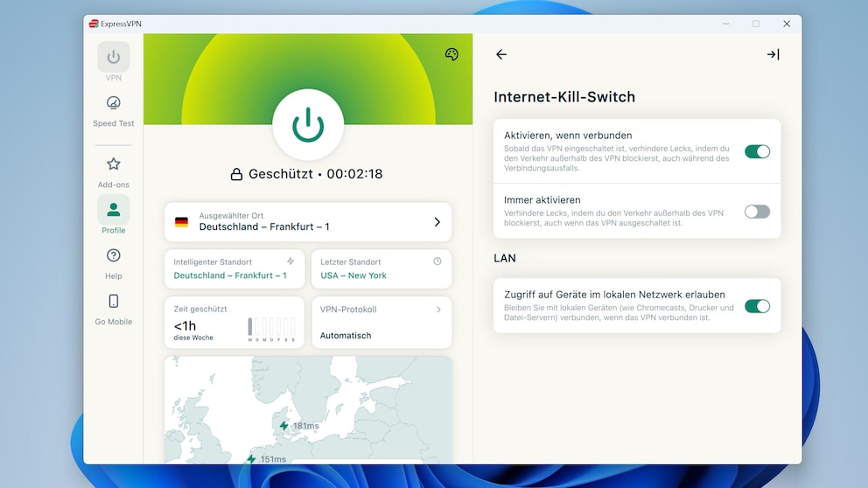Select the Profile sidebar item
This screenshot has width=868, height=488.
tap(114, 215)
